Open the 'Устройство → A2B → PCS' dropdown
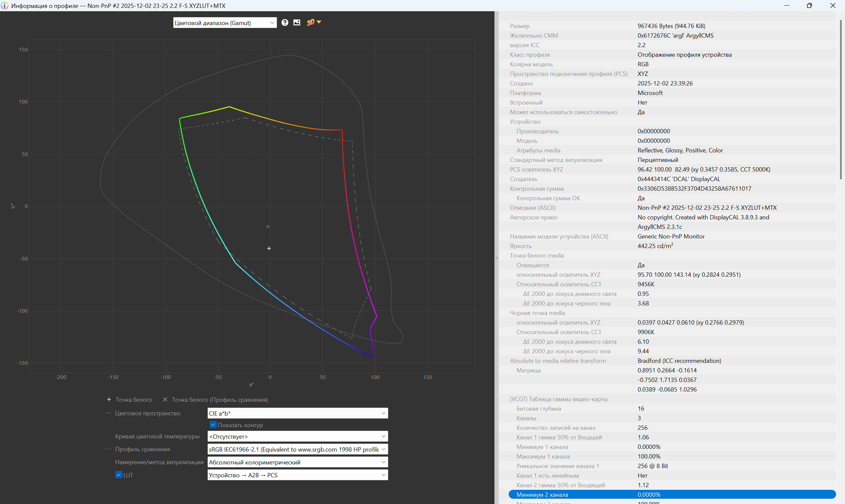The image size is (845, 504). [297, 475]
